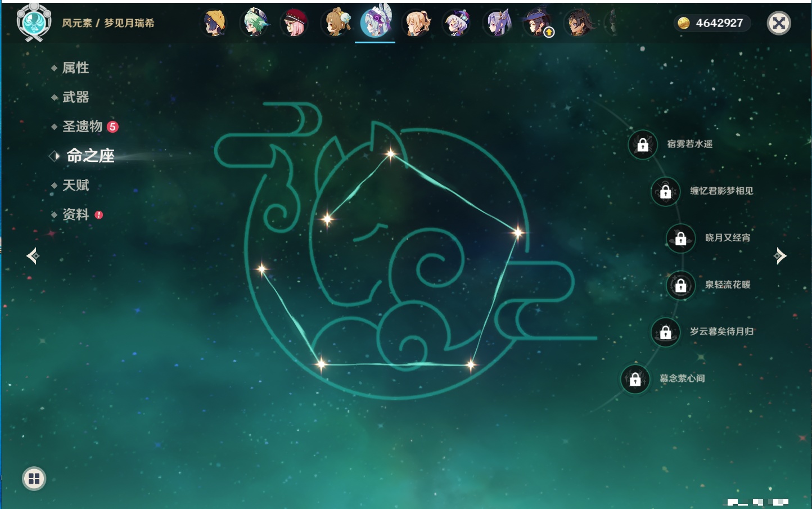The height and width of the screenshot is (509, 812).
Task: Click the constellation name 晓月又经宵
Action: click(728, 237)
